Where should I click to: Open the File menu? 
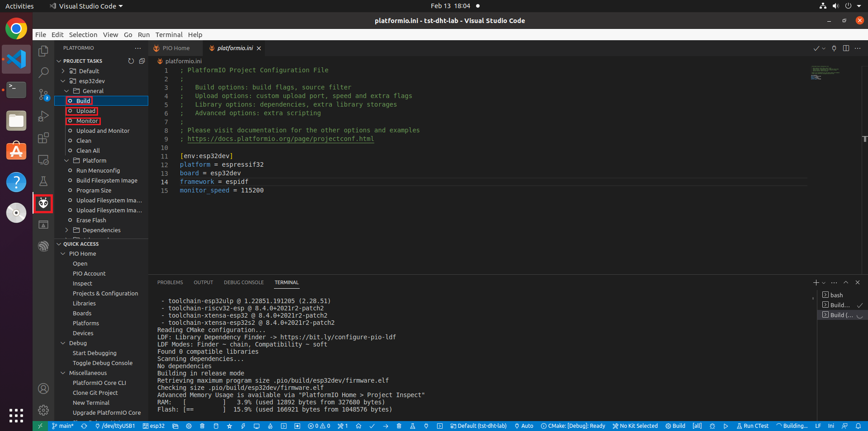coord(41,35)
